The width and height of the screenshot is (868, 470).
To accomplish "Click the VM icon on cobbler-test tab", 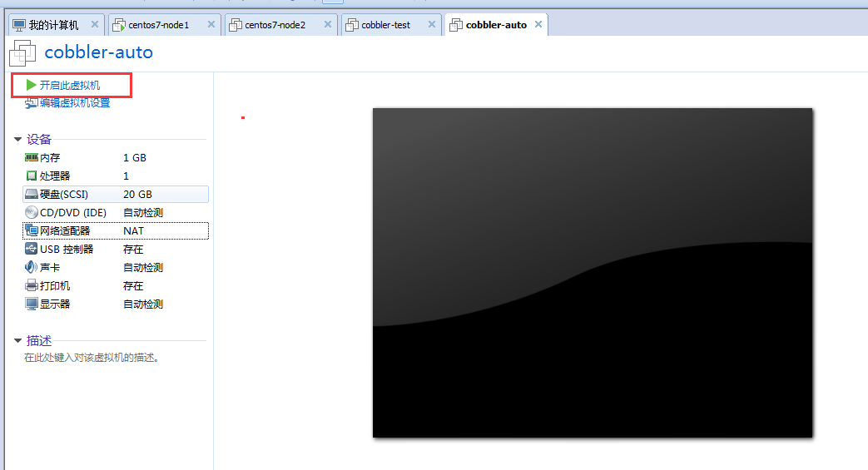I will (x=351, y=25).
